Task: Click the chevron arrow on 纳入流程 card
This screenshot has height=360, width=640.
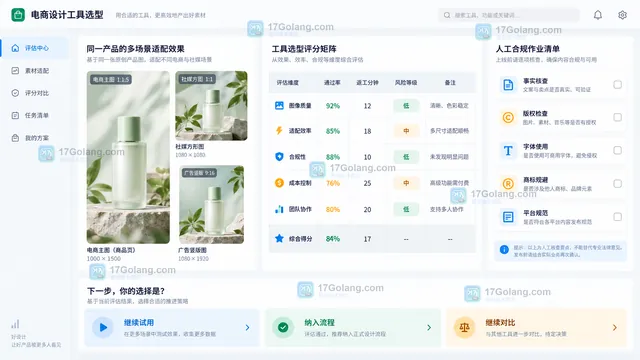Action: point(429,327)
